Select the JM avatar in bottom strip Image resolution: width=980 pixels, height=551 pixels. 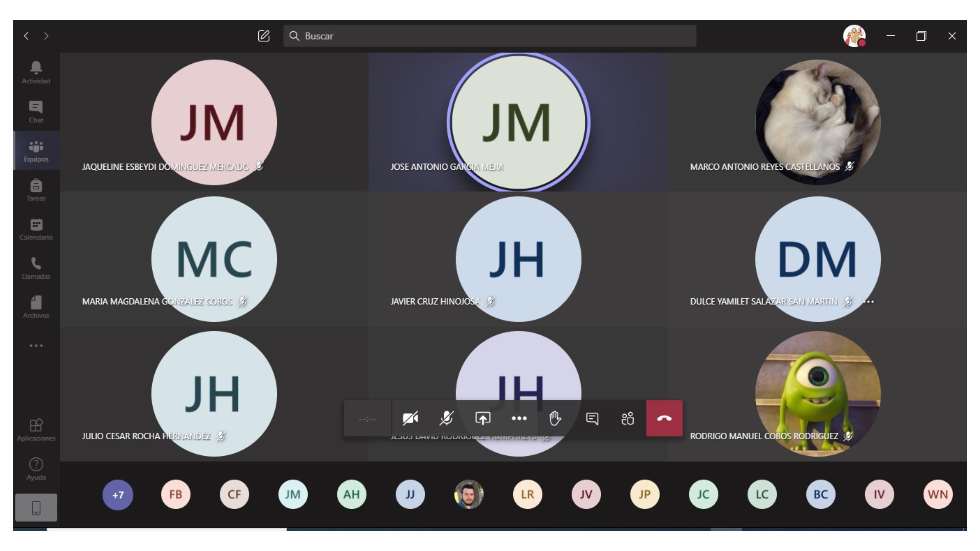click(293, 495)
